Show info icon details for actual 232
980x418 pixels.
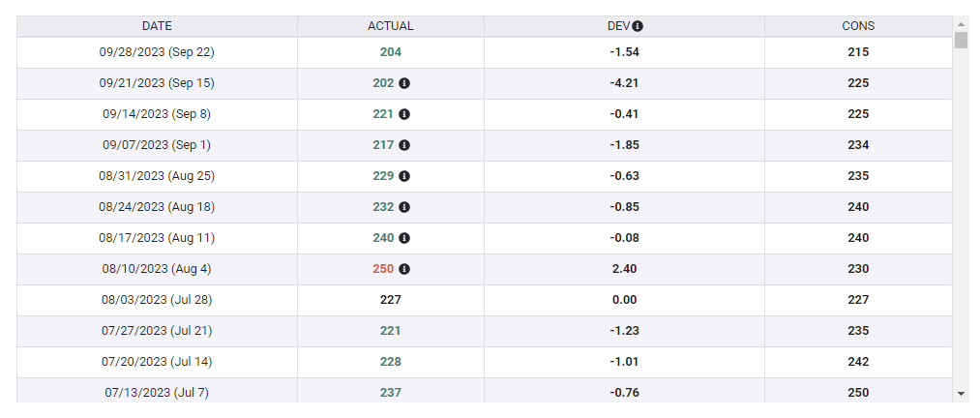(404, 207)
